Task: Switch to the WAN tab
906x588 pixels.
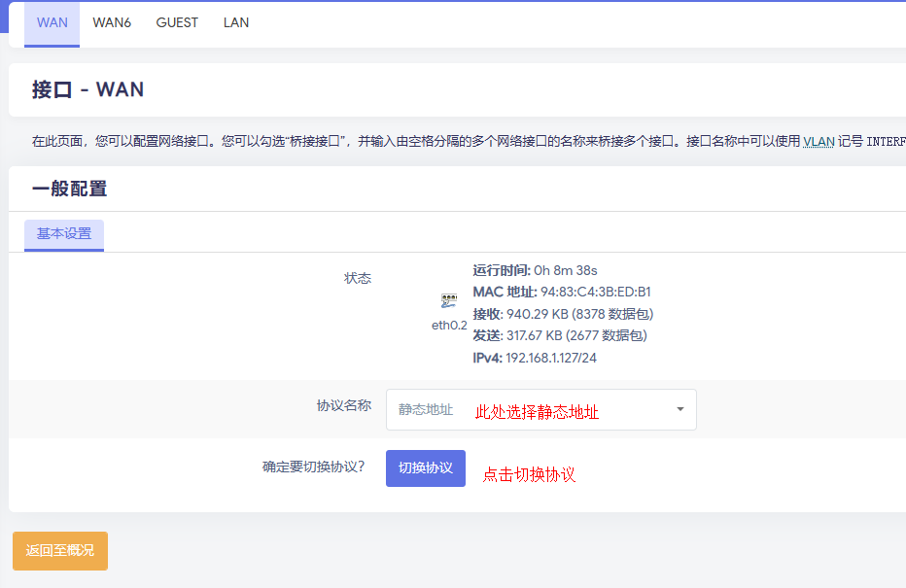Action: point(52,22)
